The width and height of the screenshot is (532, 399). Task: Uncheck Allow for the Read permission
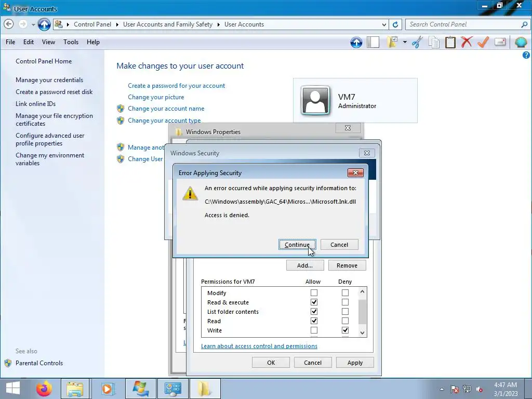pos(314,321)
